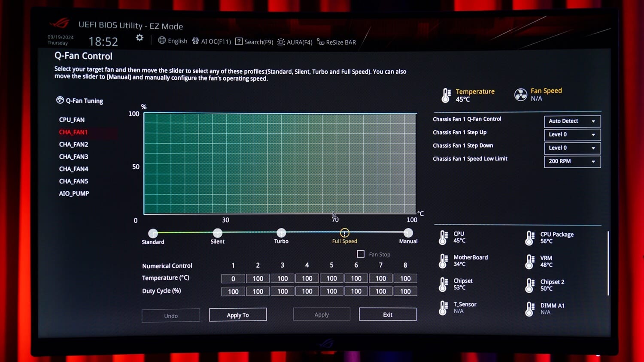The height and width of the screenshot is (362, 644).
Task: Click the first Temperature input field
Action: click(x=233, y=279)
